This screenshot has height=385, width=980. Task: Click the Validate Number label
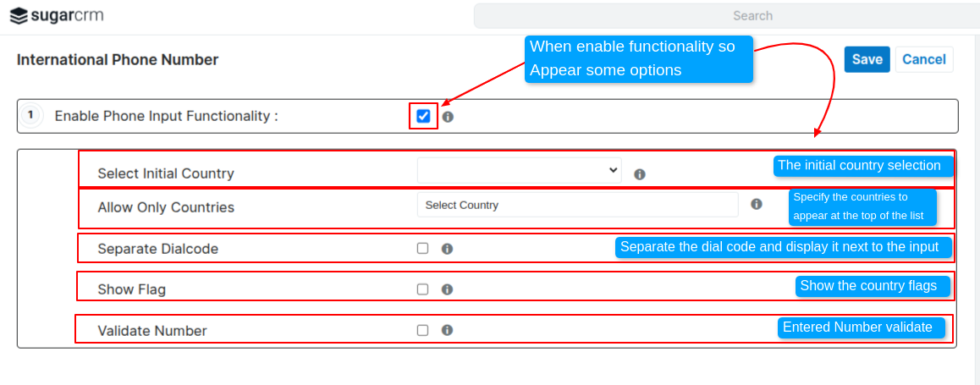tap(152, 331)
